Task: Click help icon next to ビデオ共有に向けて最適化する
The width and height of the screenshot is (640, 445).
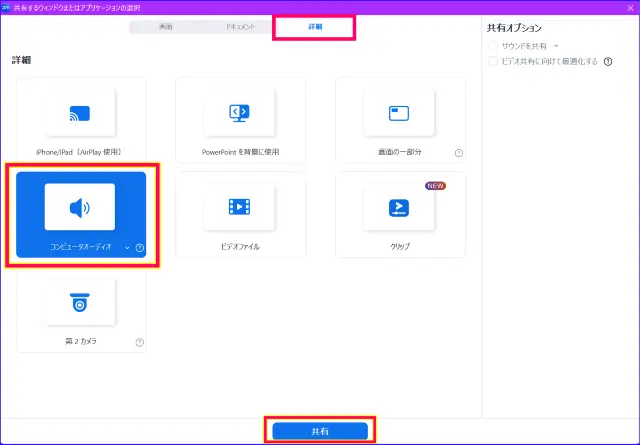Action: pos(608,61)
